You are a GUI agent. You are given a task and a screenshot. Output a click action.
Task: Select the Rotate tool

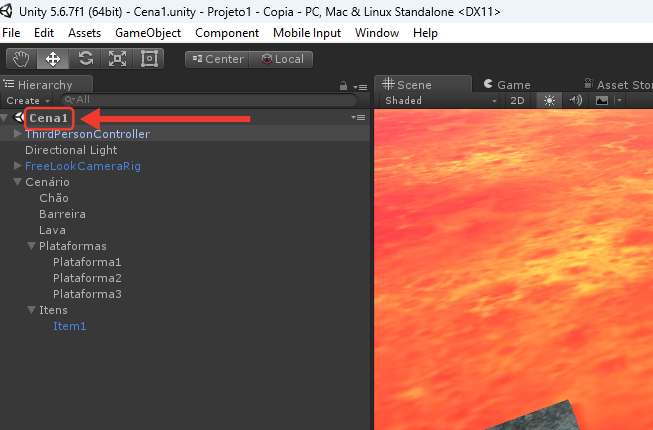point(85,59)
